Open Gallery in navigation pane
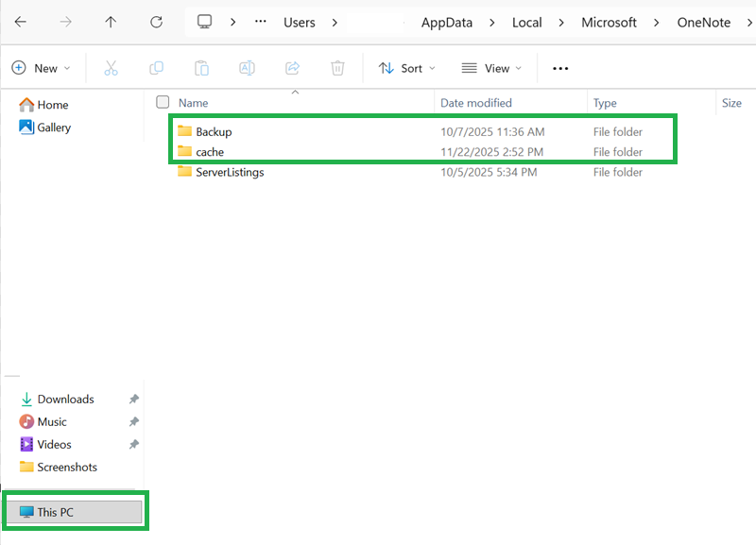The width and height of the screenshot is (756, 545). [x=44, y=128]
